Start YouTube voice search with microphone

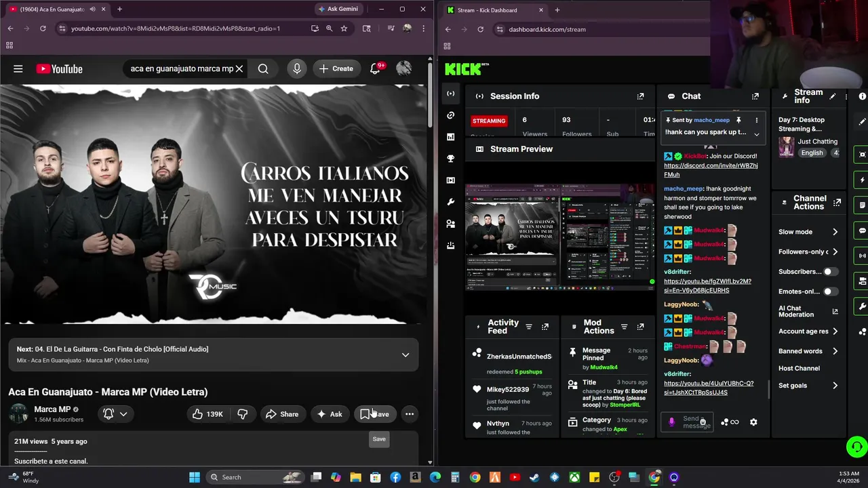click(296, 68)
